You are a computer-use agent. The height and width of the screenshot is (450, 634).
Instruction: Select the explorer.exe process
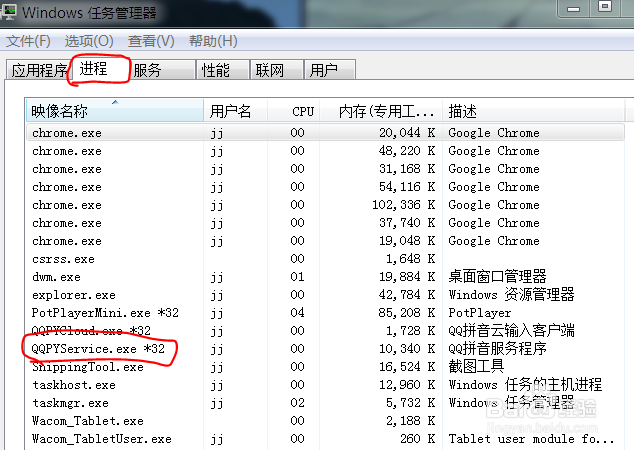coord(325,295)
